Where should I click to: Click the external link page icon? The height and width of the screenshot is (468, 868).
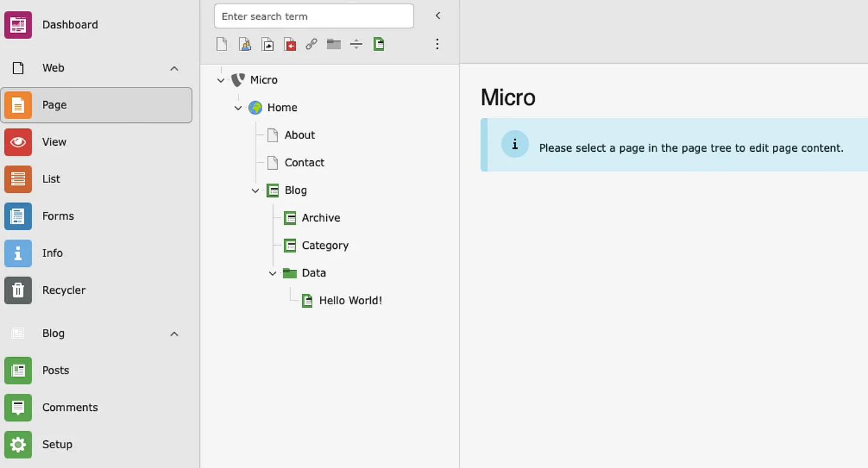pyautogui.click(x=311, y=44)
